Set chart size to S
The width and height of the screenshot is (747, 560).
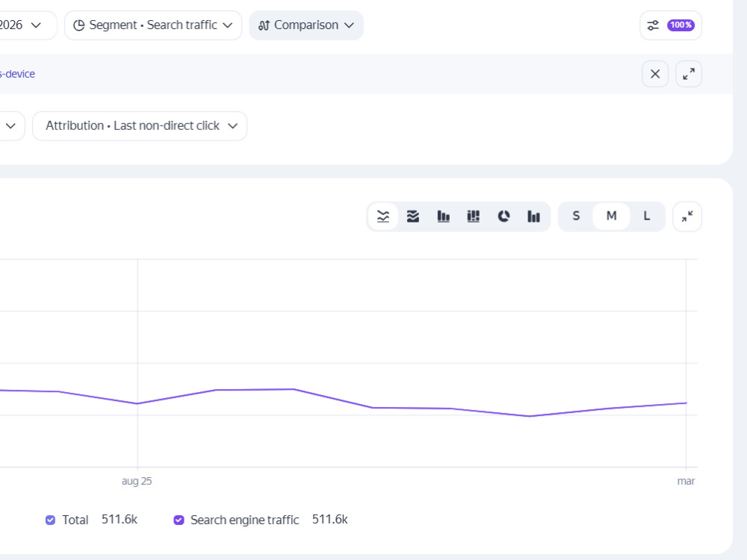point(576,217)
